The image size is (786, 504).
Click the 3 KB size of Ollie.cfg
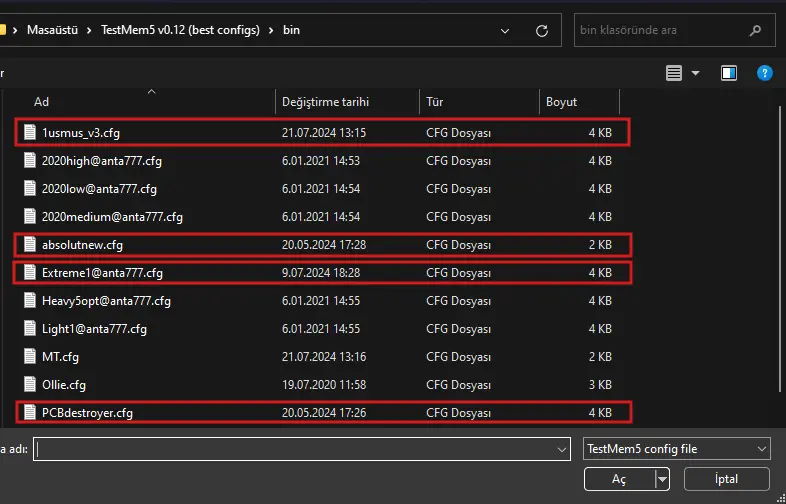point(600,385)
